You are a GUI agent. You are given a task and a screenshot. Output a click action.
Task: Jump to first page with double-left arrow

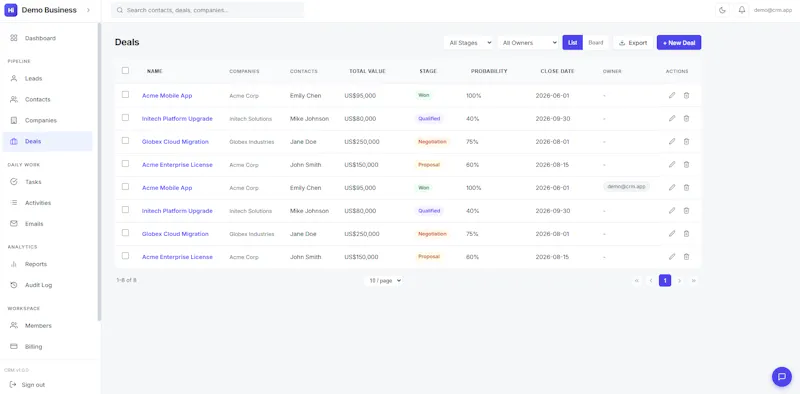pyautogui.click(x=636, y=281)
